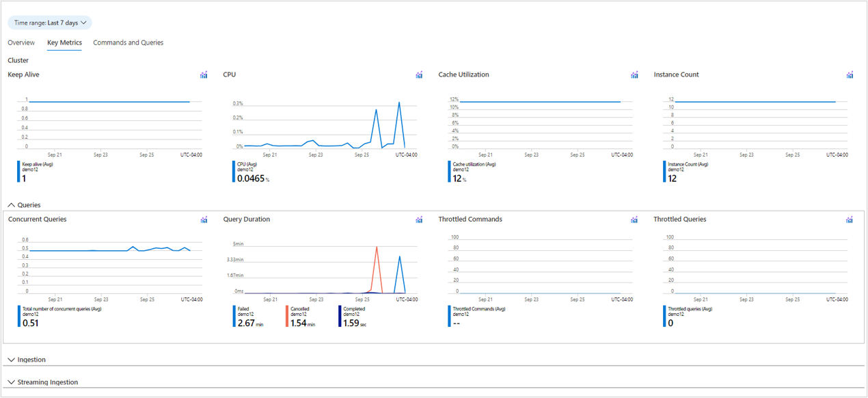Switch to the Overview tab
This screenshot has width=868, height=398.
(x=21, y=42)
